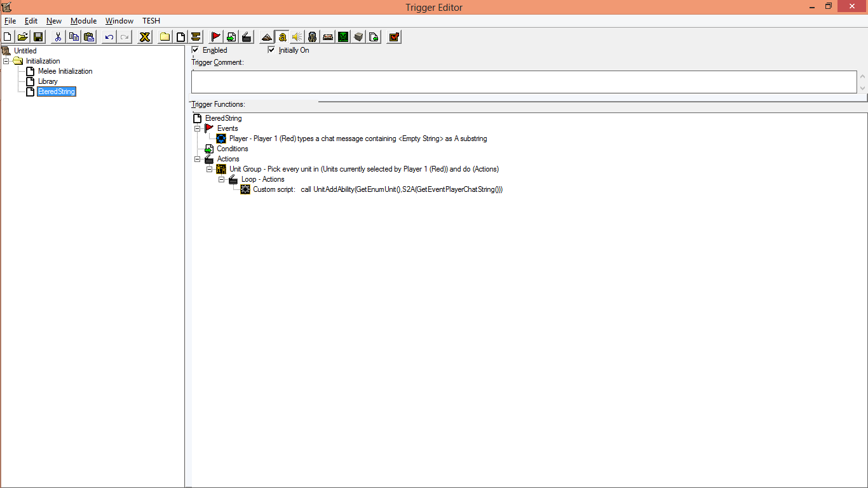Select the Custom script UnitAddAbility action
Screen dimensions: 868x488
(x=378, y=189)
